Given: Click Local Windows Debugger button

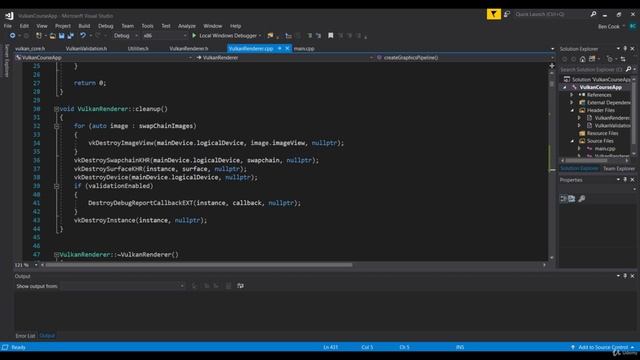Looking at the screenshot, I should tap(227, 36).
